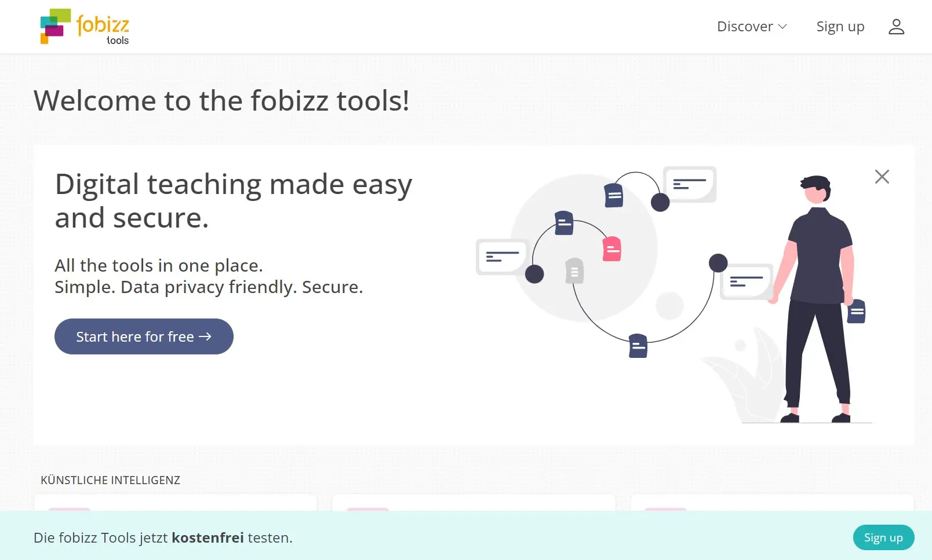This screenshot has height=560, width=932.
Task: Select Sign up in the top navigation
Action: [840, 27]
